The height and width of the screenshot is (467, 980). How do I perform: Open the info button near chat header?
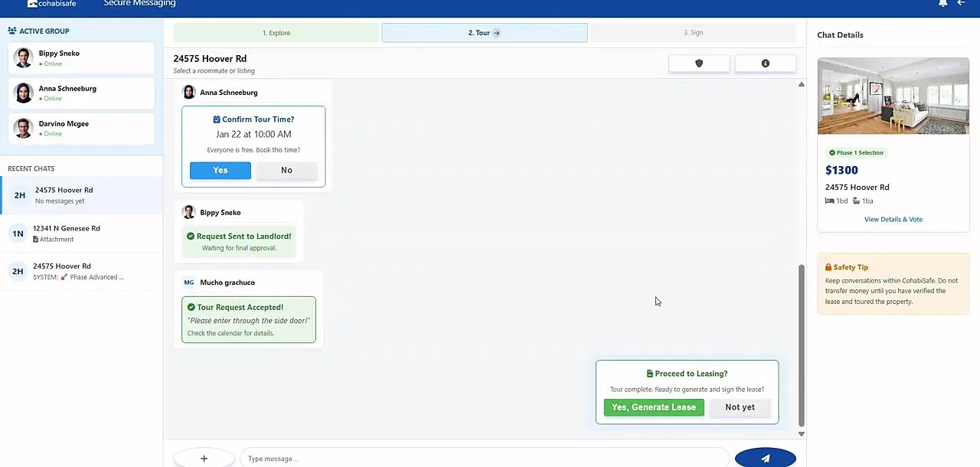tap(765, 64)
